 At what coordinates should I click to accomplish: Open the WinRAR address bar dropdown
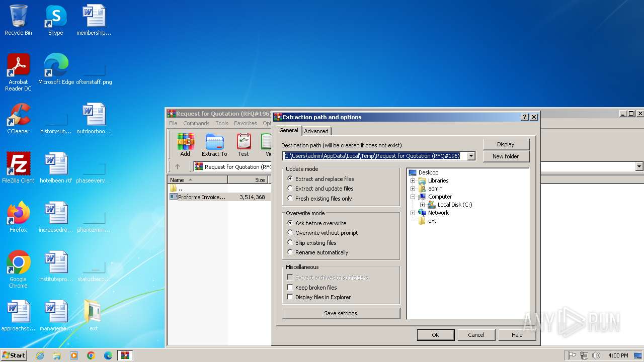pos(639,166)
